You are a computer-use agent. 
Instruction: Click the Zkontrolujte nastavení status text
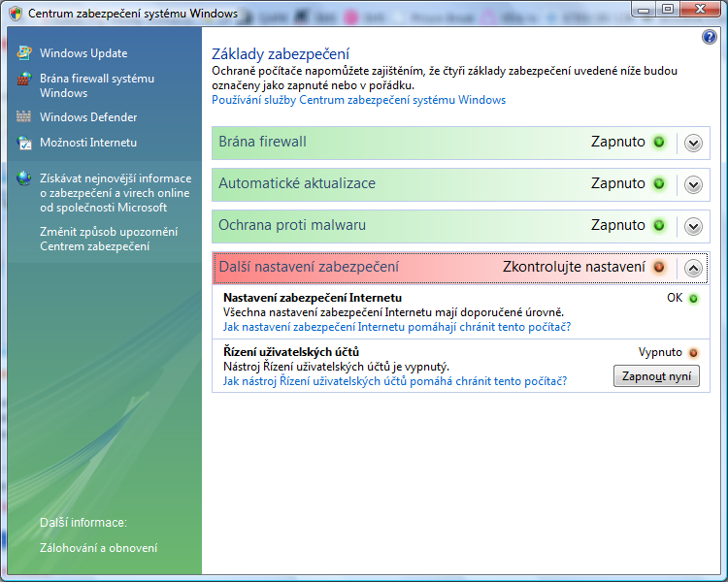[574, 267]
